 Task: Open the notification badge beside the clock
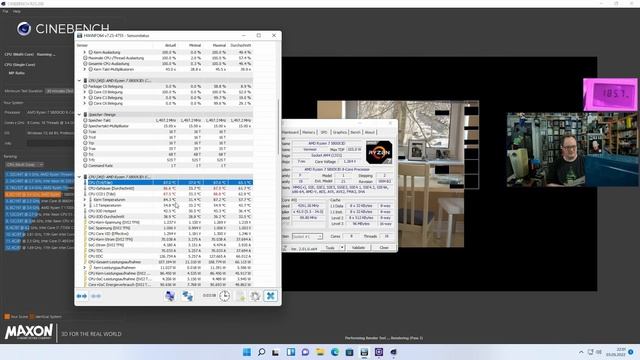(631, 352)
